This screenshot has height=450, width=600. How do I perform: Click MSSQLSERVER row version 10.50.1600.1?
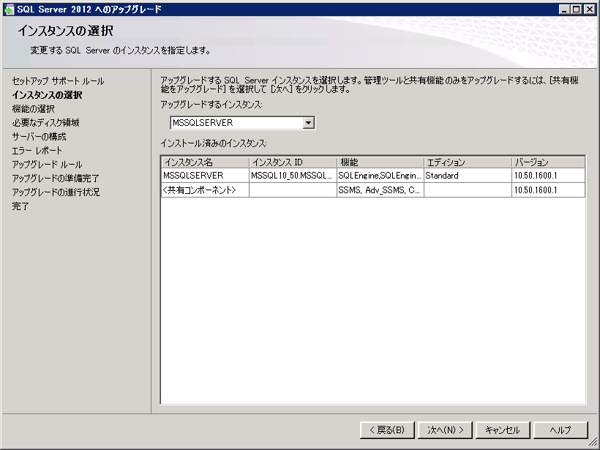pos(548,176)
